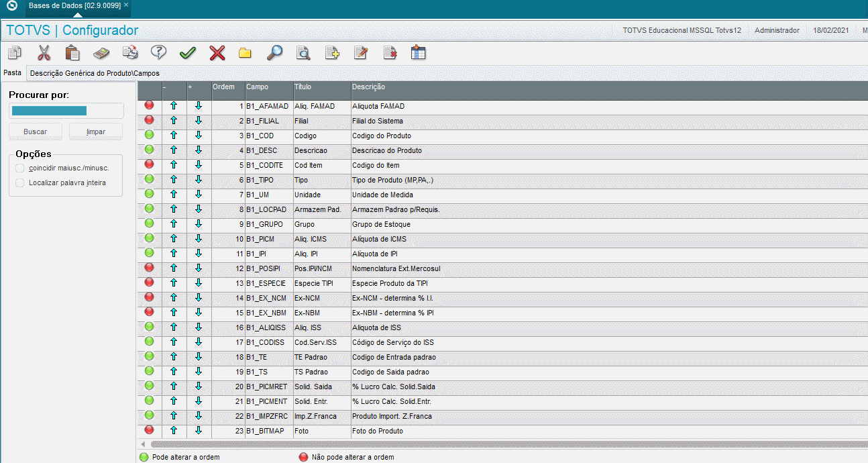Viewport: 868px width, 463px height.
Task: Select the B1_PICMRET field cell
Action: [x=268, y=387]
